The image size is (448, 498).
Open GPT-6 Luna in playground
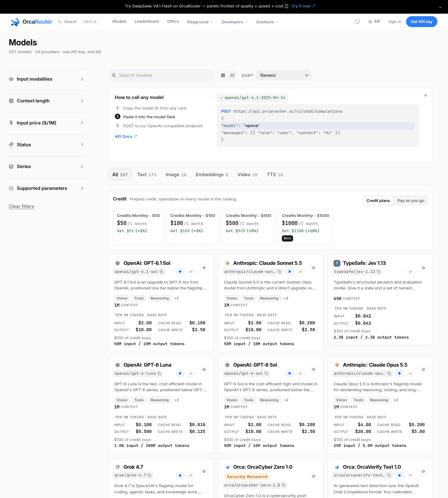click(180, 374)
